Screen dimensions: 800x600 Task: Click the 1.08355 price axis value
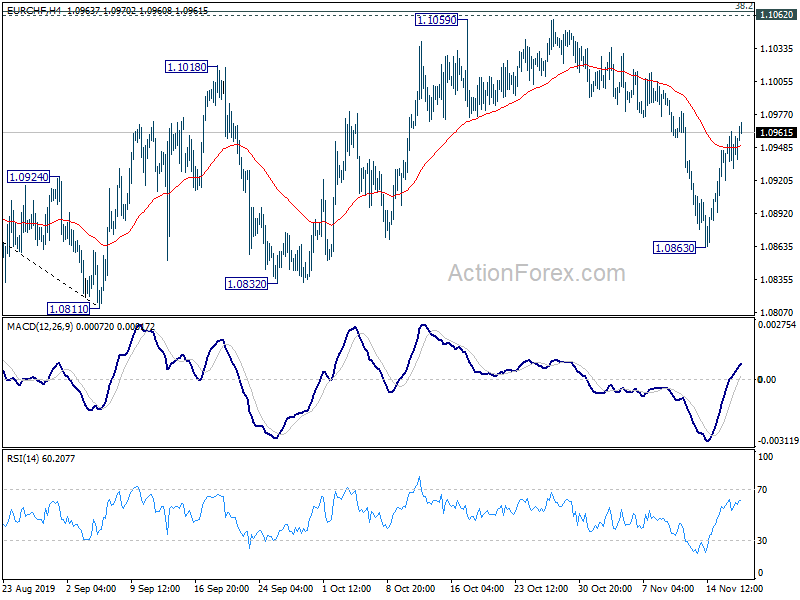pyautogui.click(x=777, y=280)
